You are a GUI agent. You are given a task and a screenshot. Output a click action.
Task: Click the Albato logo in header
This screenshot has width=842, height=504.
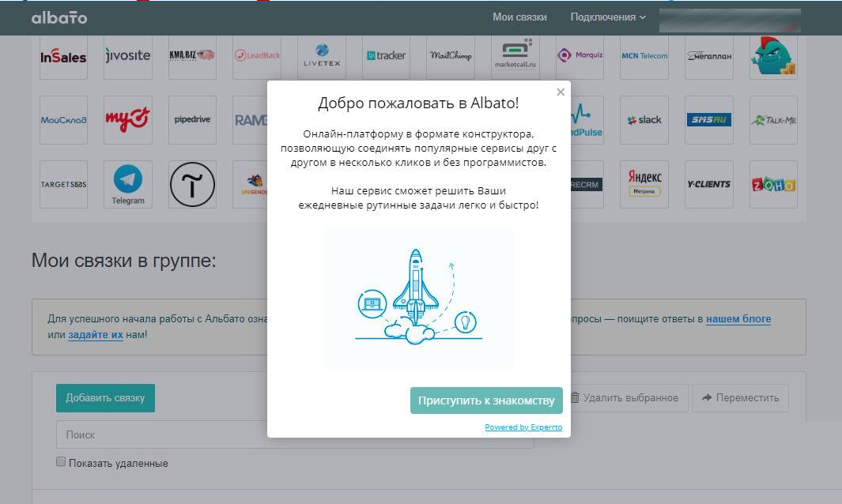(59, 17)
